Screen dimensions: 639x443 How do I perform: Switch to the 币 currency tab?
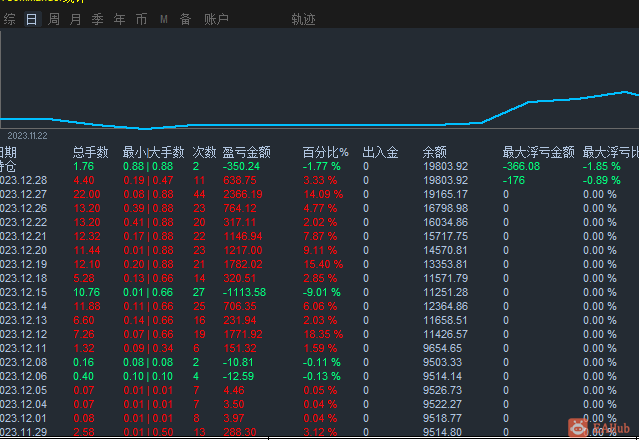pyautogui.click(x=142, y=19)
